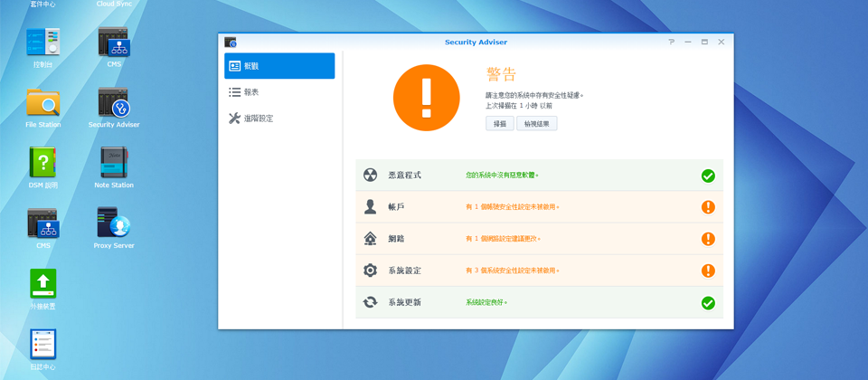Start a scan with 掃描 button

(x=500, y=124)
